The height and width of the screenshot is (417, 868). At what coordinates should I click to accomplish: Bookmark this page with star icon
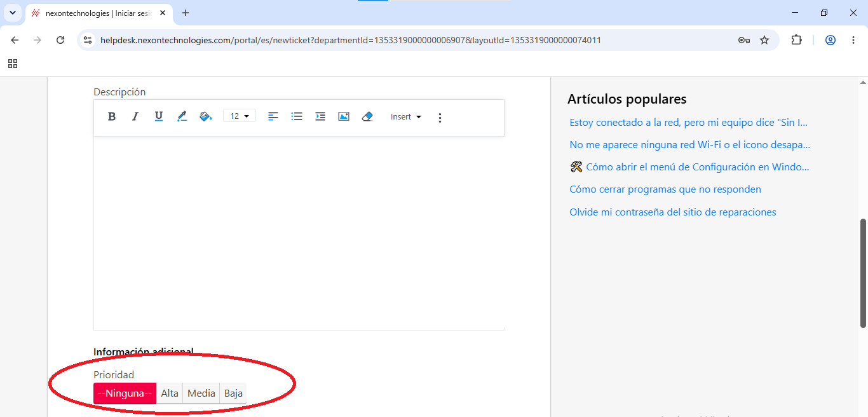[x=764, y=40]
